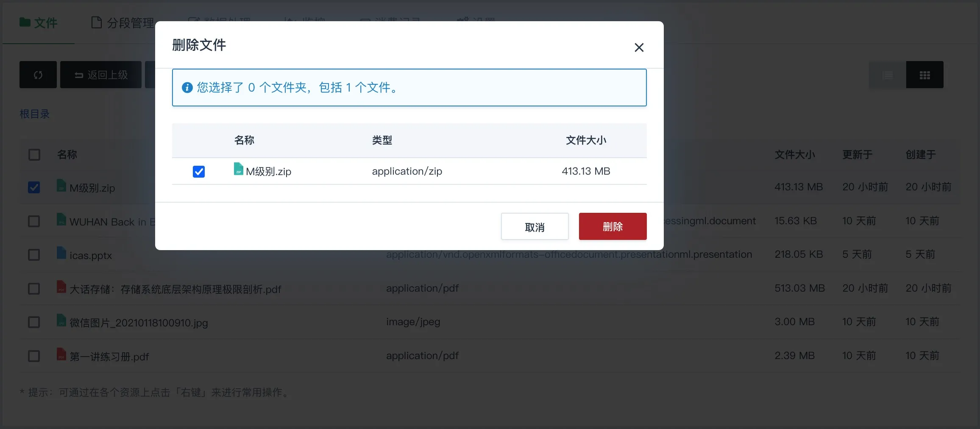Image resolution: width=980 pixels, height=429 pixels.
Task: Uncheck M级别.zip checkbox in dialog
Action: click(199, 172)
